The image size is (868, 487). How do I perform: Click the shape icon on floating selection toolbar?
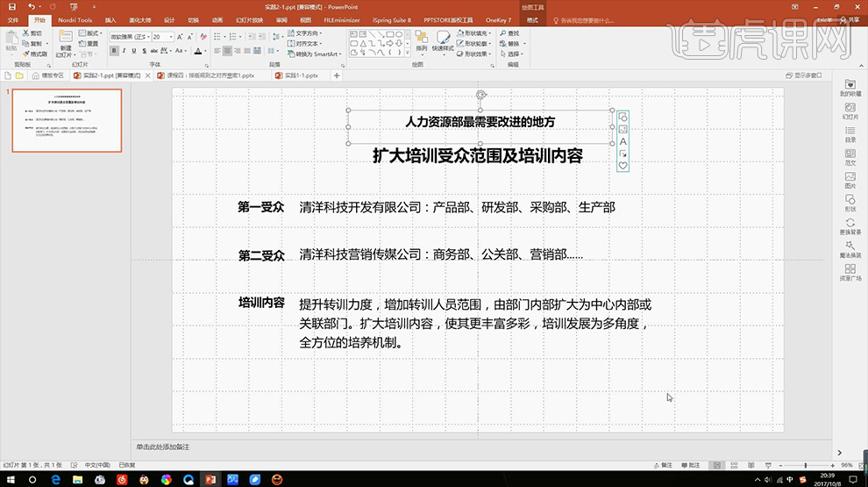(623, 118)
